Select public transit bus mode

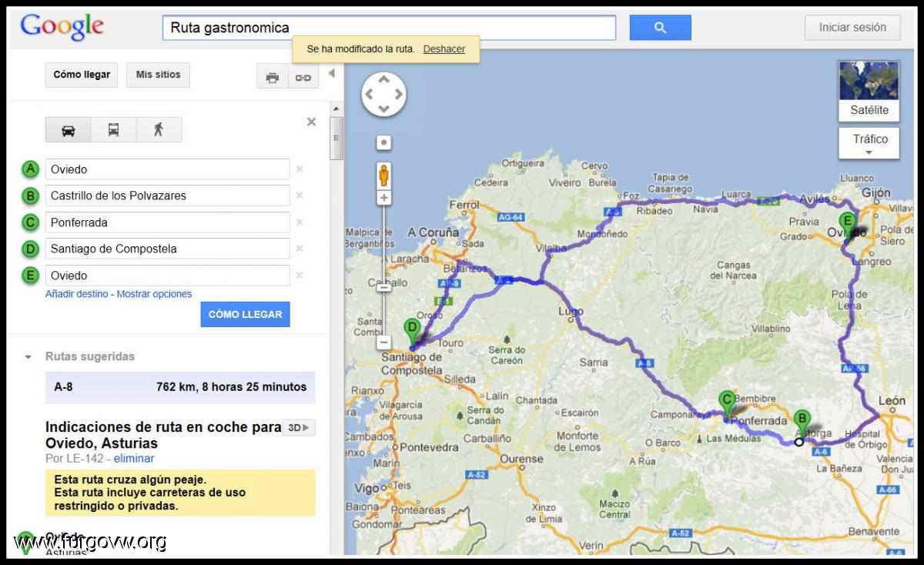[x=113, y=129]
